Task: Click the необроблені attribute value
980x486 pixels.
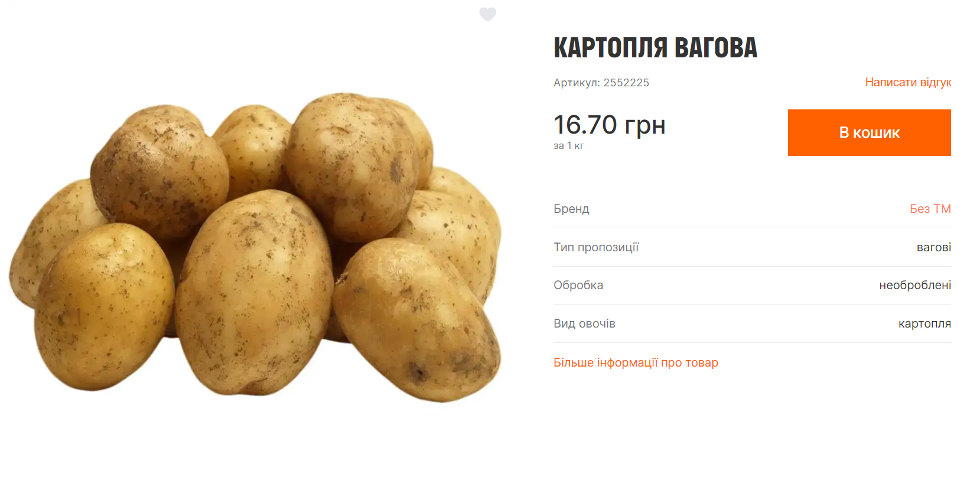Action: pos(915,285)
